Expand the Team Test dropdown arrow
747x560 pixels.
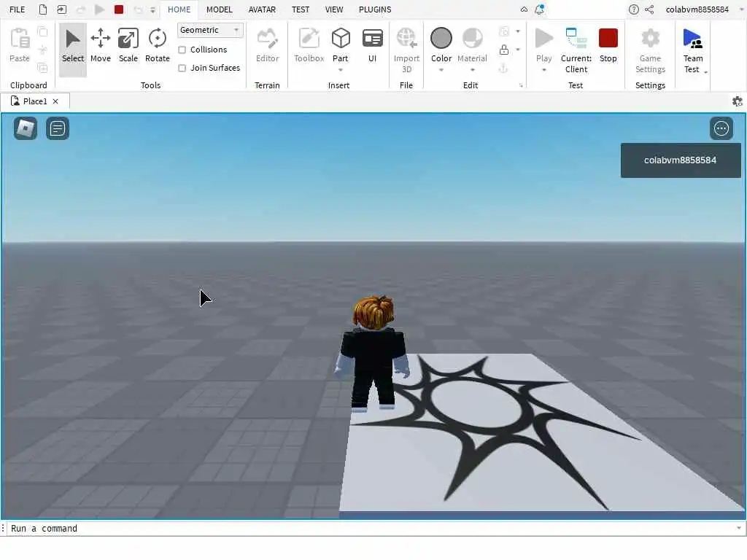705,72
